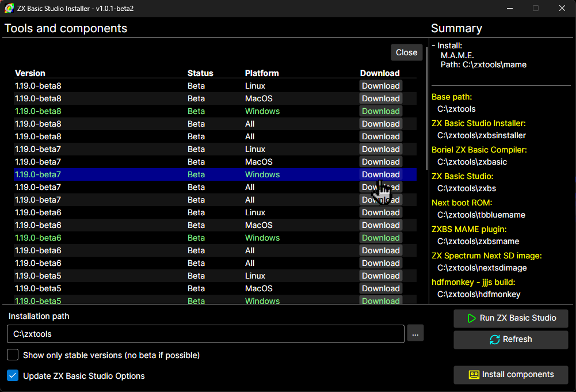Click the C:\zxtools\nextsdimage path text
The image size is (576, 392).
482,268
